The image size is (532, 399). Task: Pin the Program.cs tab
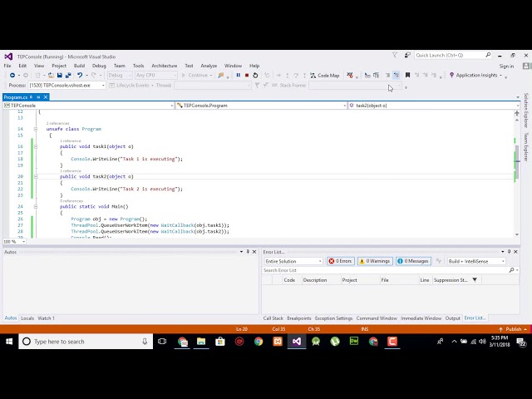tap(38, 97)
